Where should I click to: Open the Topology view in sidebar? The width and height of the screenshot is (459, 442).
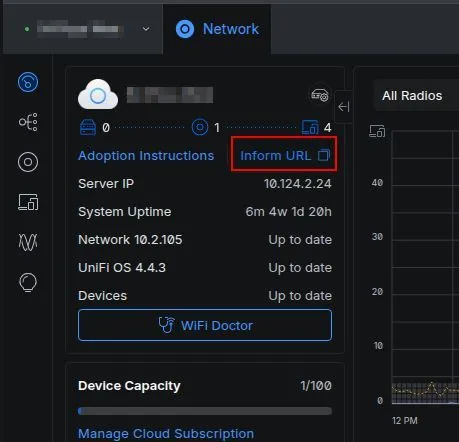click(x=28, y=122)
